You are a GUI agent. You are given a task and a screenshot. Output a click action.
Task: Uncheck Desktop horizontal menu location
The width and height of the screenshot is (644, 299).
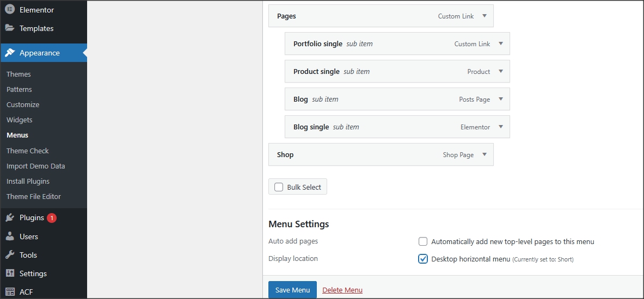tap(423, 259)
